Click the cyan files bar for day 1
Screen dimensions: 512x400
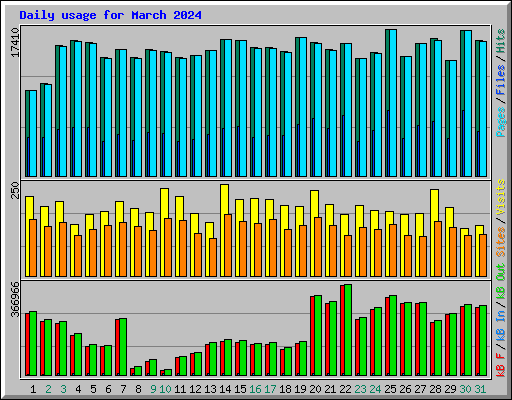(33, 133)
